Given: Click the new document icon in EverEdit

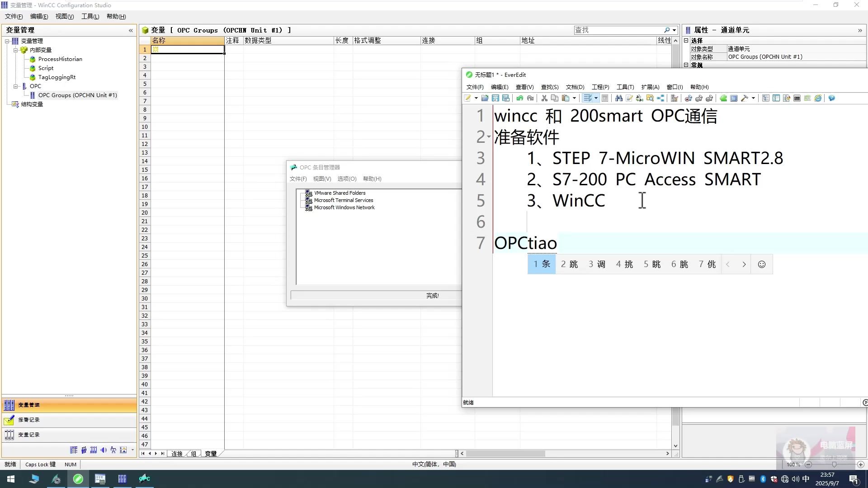Looking at the screenshot, I should coord(468,98).
